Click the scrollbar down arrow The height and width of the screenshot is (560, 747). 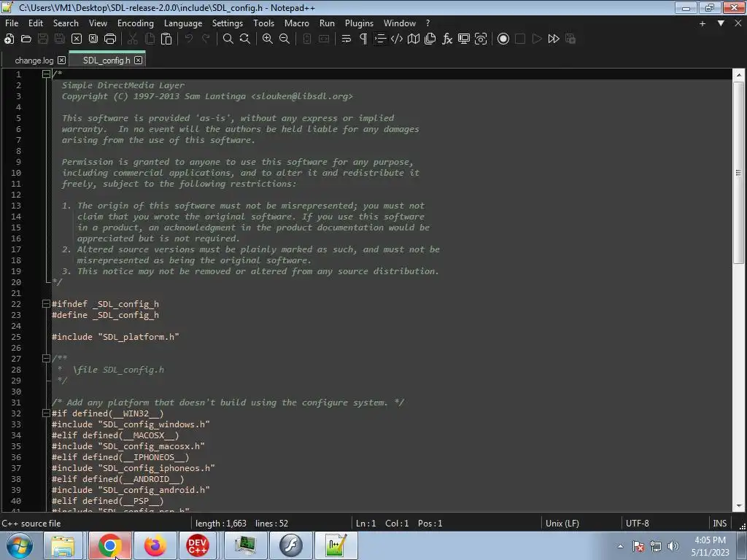click(738, 506)
